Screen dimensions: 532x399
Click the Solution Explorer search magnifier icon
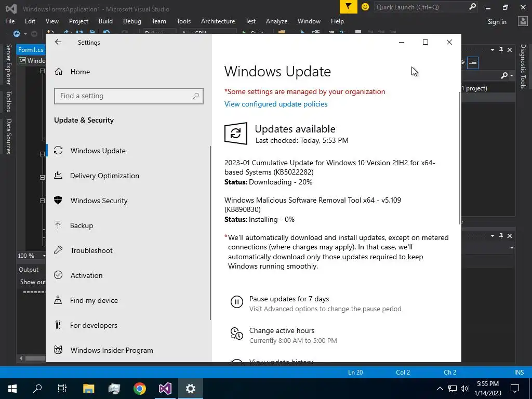(x=504, y=75)
